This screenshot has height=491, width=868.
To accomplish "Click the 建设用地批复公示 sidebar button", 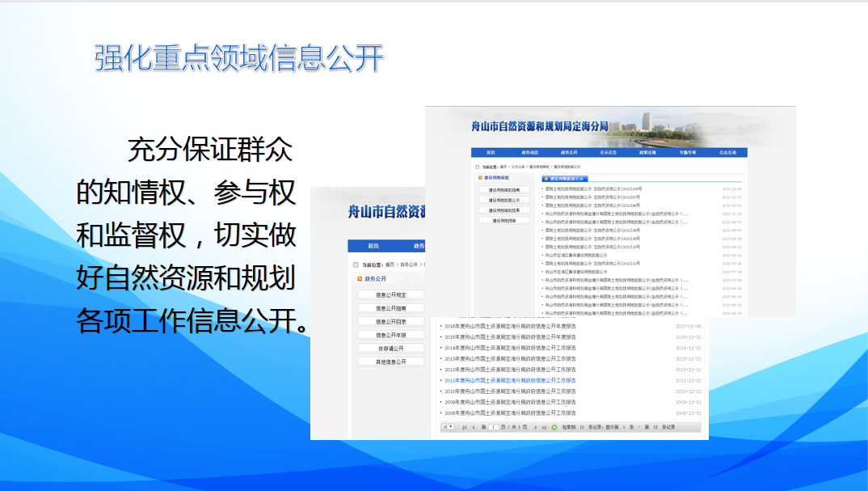I will pos(504,200).
